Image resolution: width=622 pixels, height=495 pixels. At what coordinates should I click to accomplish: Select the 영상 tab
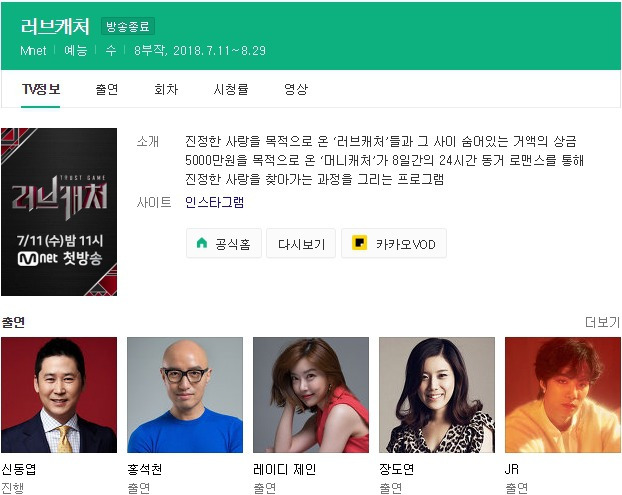296,89
